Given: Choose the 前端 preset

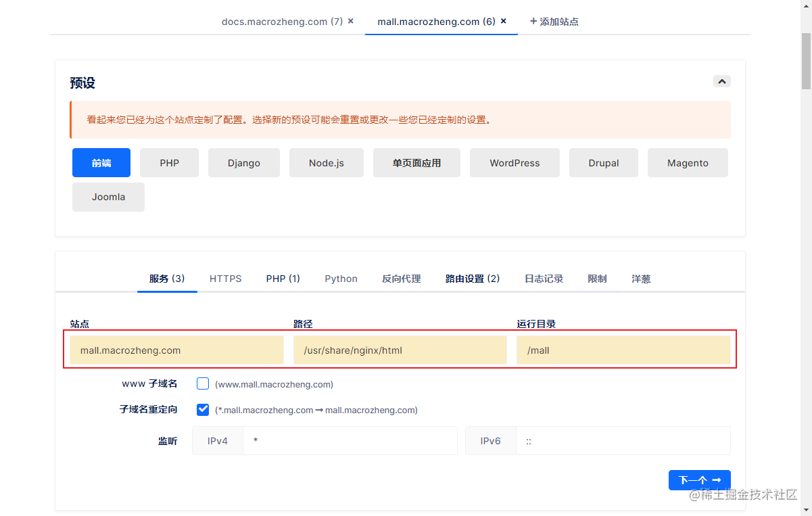Looking at the screenshot, I should [101, 163].
